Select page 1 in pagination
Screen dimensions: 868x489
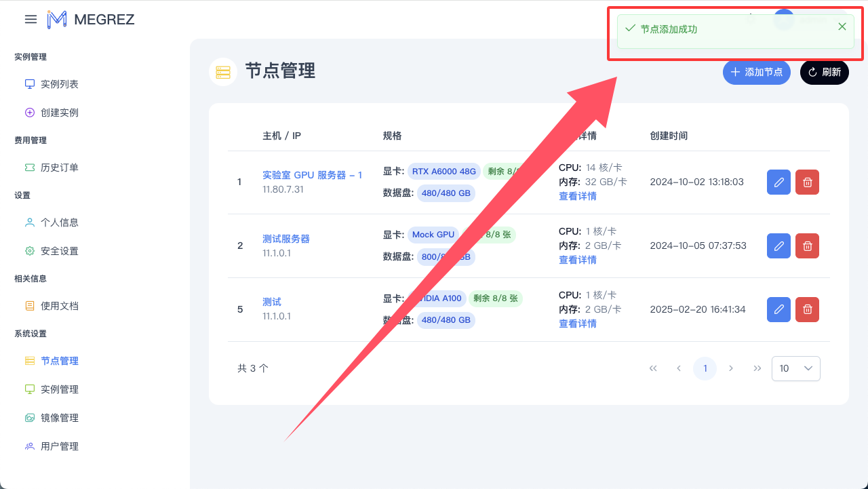pos(705,368)
